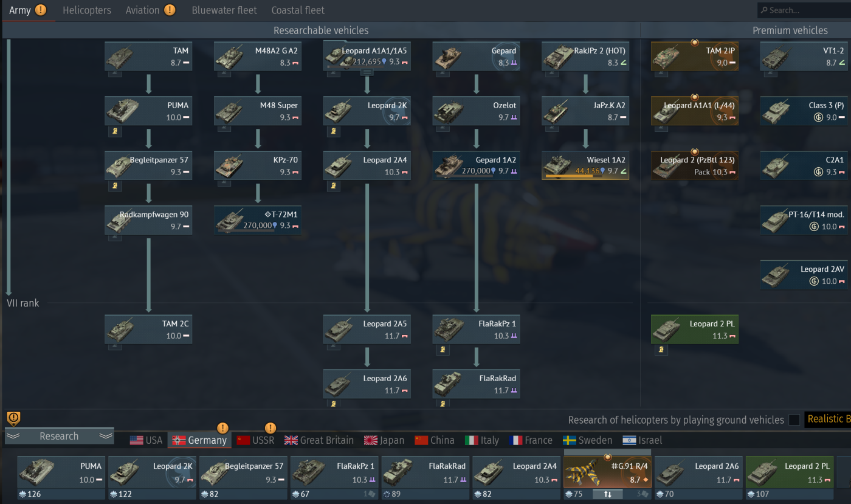This screenshot has width=851, height=504.
Task: Toggle helicopter research by ground vehicles checkbox
Action: 794,419
